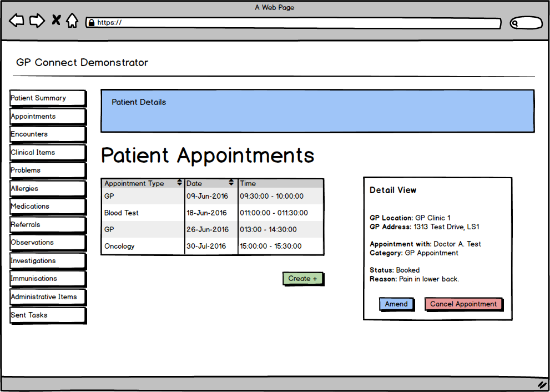
Task: Go to homepage using the home icon
Action: (73, 20)
